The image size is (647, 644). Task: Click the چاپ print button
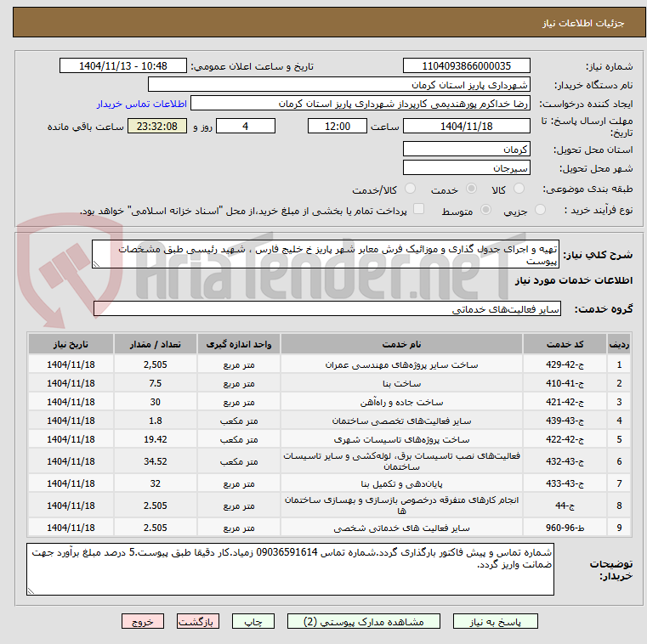click(x=253, y=621)
